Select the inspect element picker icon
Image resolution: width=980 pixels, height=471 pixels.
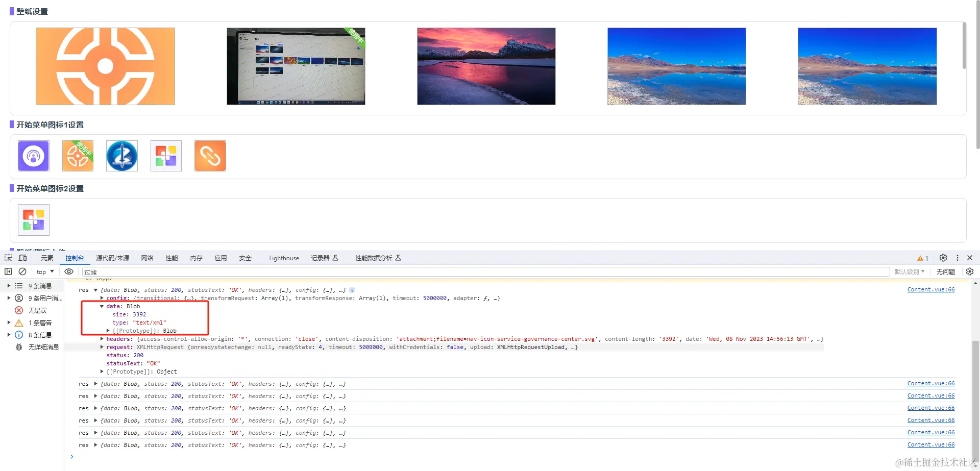tap(8, 258)
